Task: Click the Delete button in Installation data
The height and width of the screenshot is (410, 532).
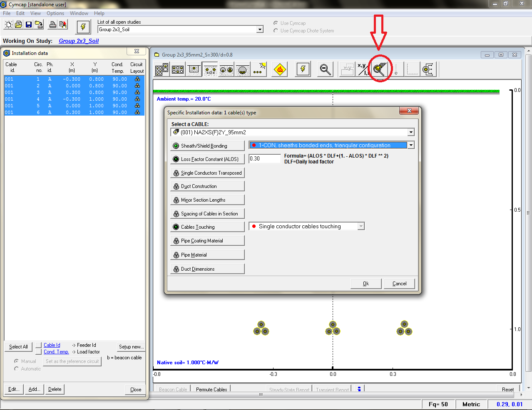Action: click(55, 389)
